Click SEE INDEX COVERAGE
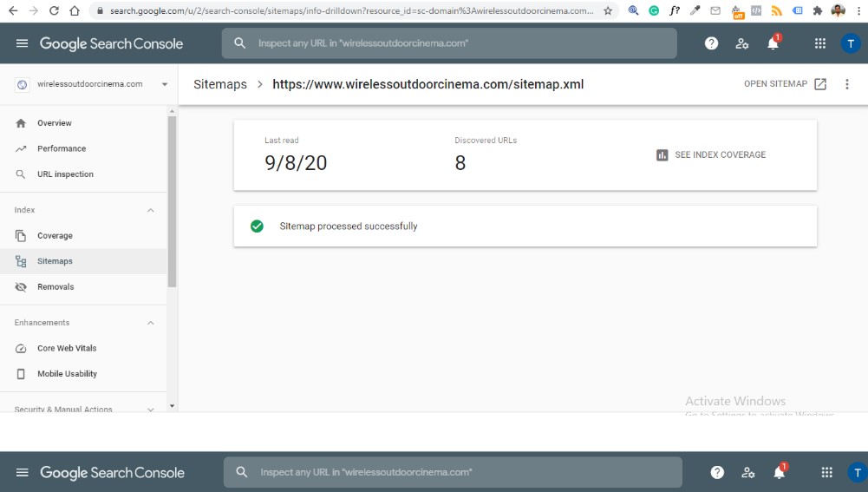 point(711,155)
